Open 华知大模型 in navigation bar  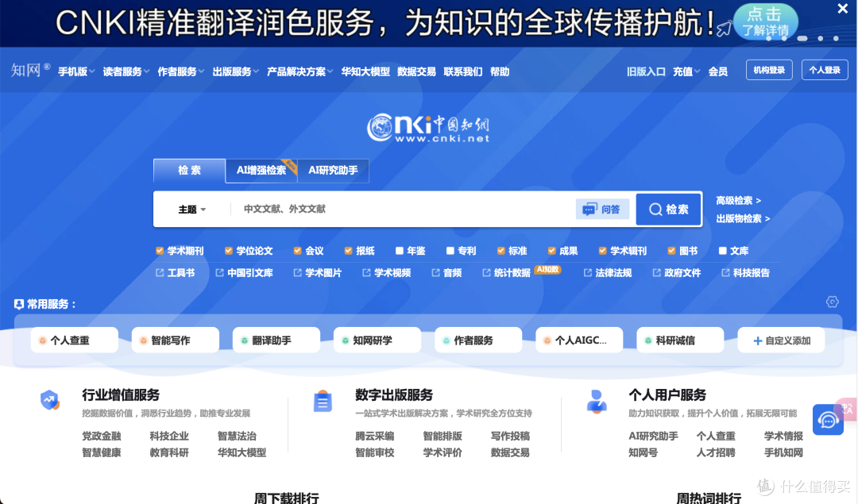point(365,71)
